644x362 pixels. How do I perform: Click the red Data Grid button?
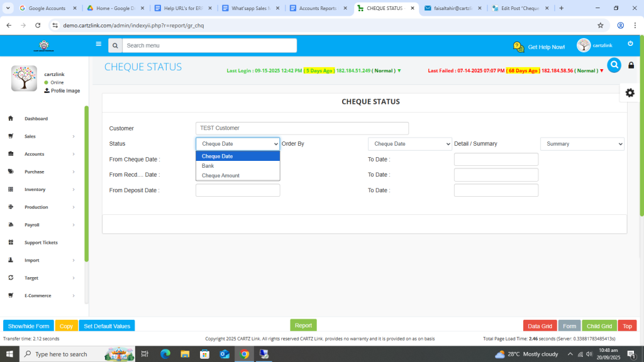pyautogui.click(x=540, y=326)
